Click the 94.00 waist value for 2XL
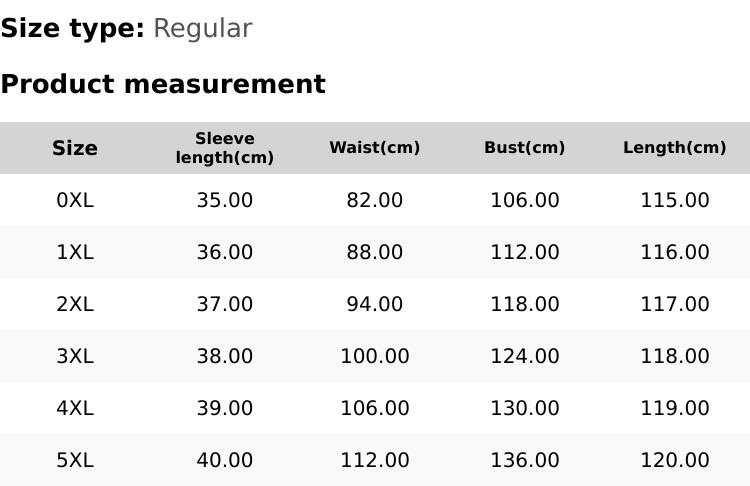The width and height of the screenshot is (750, 486). click(x=375, y=304)
